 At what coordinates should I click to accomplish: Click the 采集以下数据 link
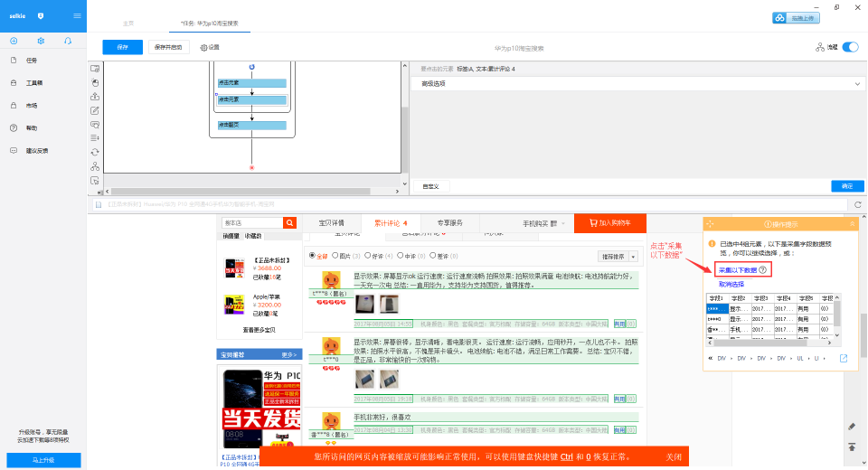[738, 270]
